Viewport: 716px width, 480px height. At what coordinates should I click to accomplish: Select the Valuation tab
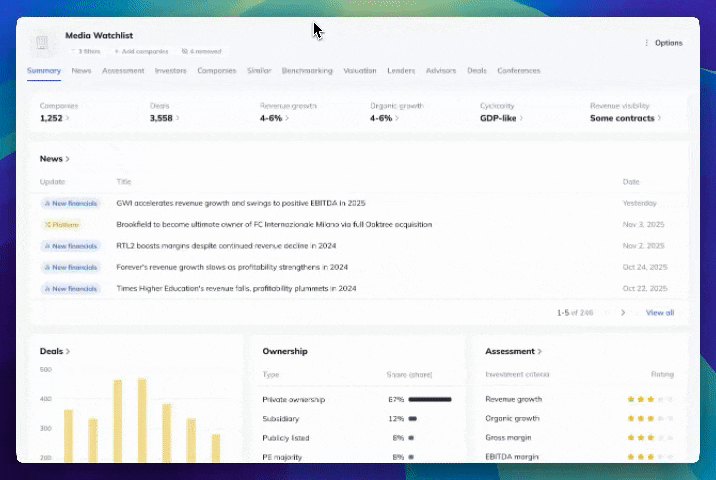tap(359, 71)
